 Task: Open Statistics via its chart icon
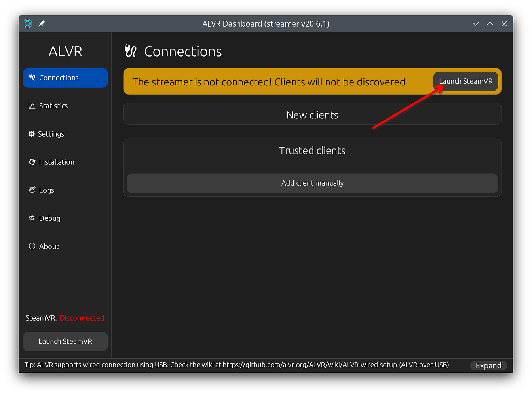[32, 106]
